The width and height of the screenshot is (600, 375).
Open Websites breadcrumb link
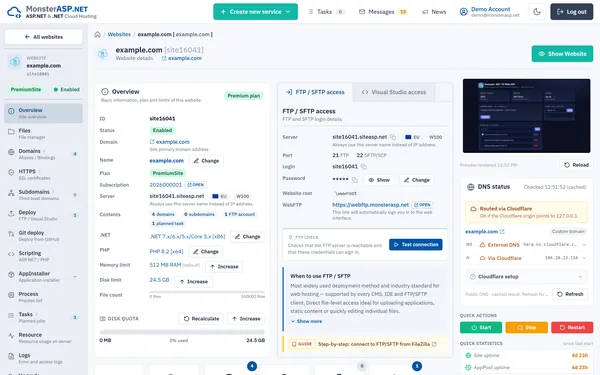click(119, 34)
